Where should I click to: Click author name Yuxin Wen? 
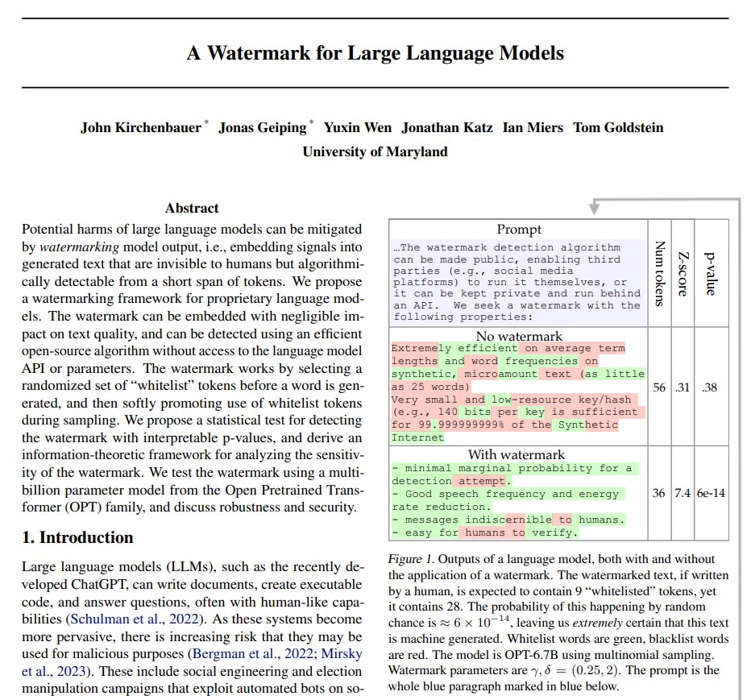coord(357,127)
